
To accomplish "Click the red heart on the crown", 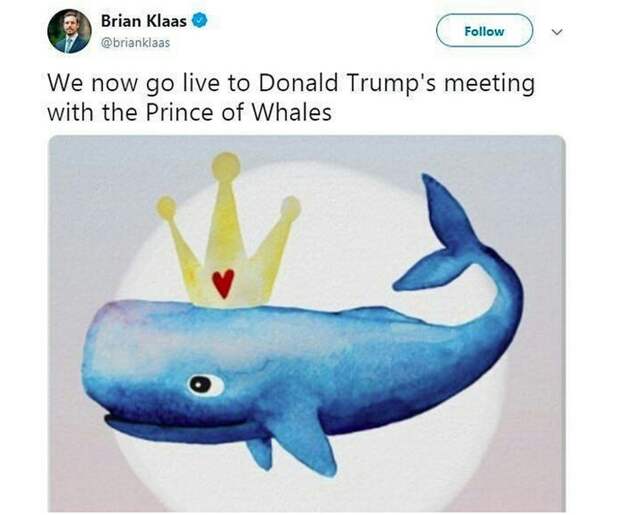I will click(223, 283).
